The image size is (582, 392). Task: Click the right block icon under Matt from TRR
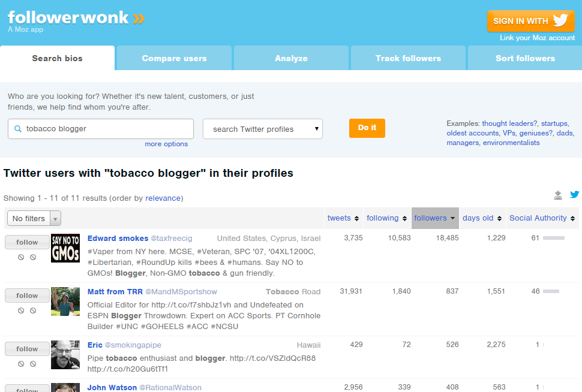point(33,310)
